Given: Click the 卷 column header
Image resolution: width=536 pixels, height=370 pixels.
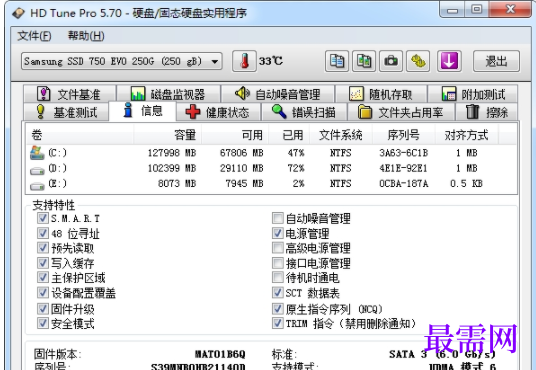Looking at the screenshot, I should (80, 135).
